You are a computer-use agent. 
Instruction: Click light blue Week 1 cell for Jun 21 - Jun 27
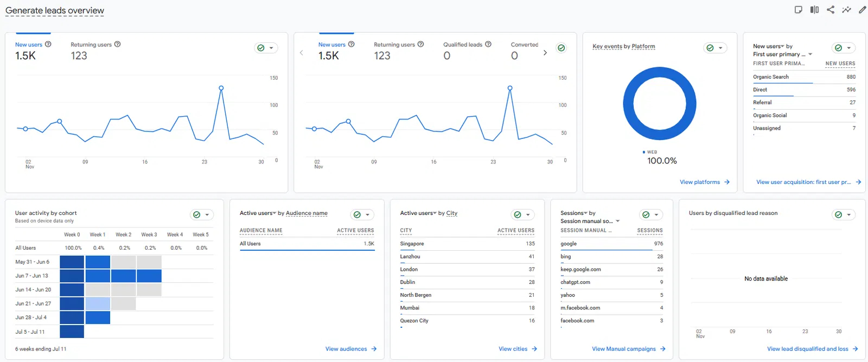click(98, 303)
